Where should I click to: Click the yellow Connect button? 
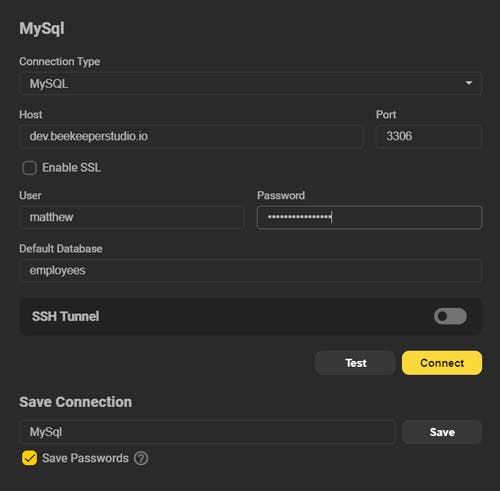coord(442,363)
